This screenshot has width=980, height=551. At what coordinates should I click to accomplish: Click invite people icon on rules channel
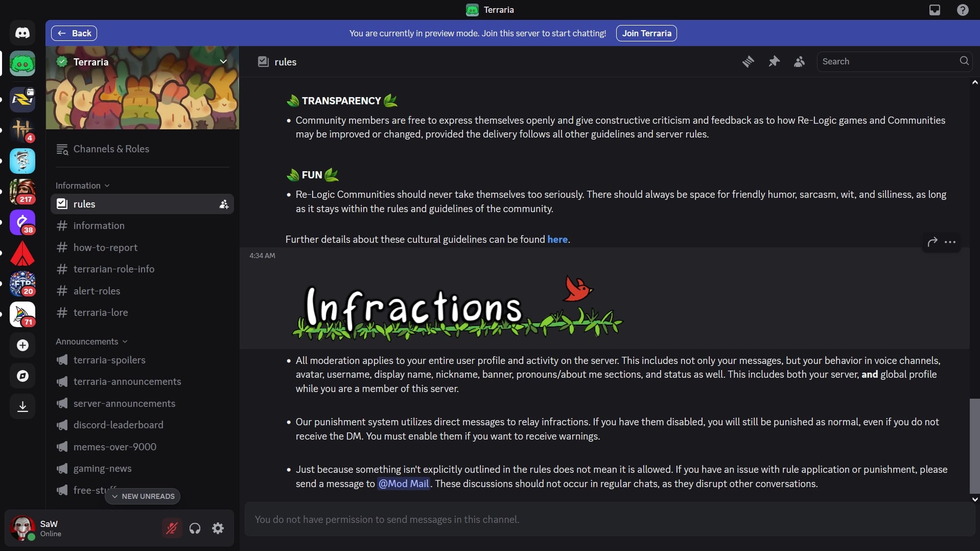coord(224,204)
